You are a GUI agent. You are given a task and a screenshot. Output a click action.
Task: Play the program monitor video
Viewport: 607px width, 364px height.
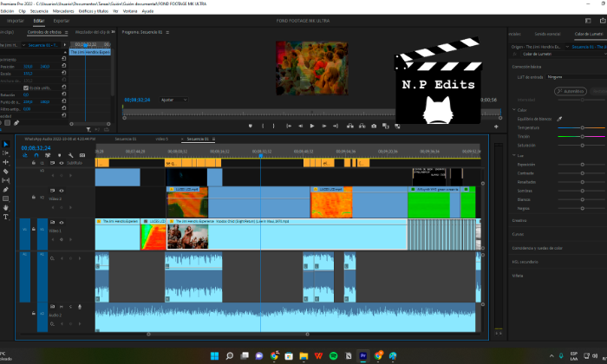[312, 127]
